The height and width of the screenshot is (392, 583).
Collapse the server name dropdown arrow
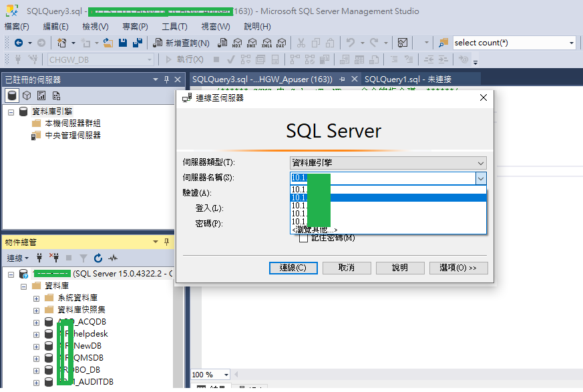(x=480, y=178)
